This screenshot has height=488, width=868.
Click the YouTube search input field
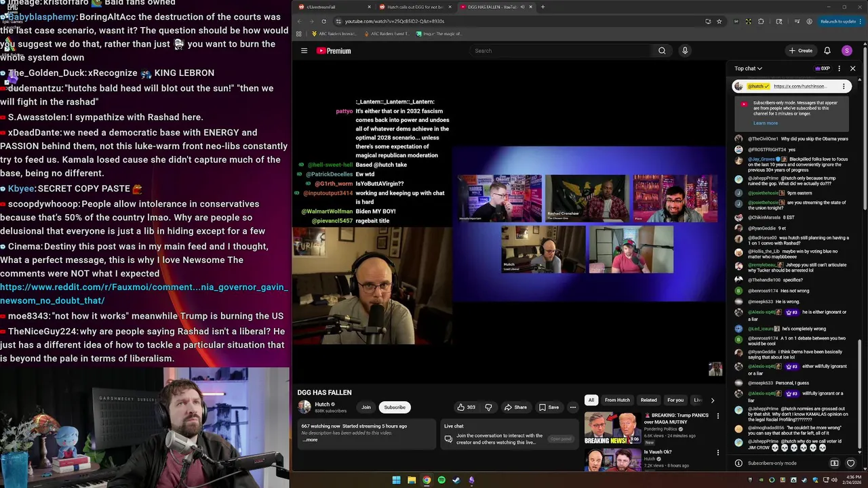point(560,51)
